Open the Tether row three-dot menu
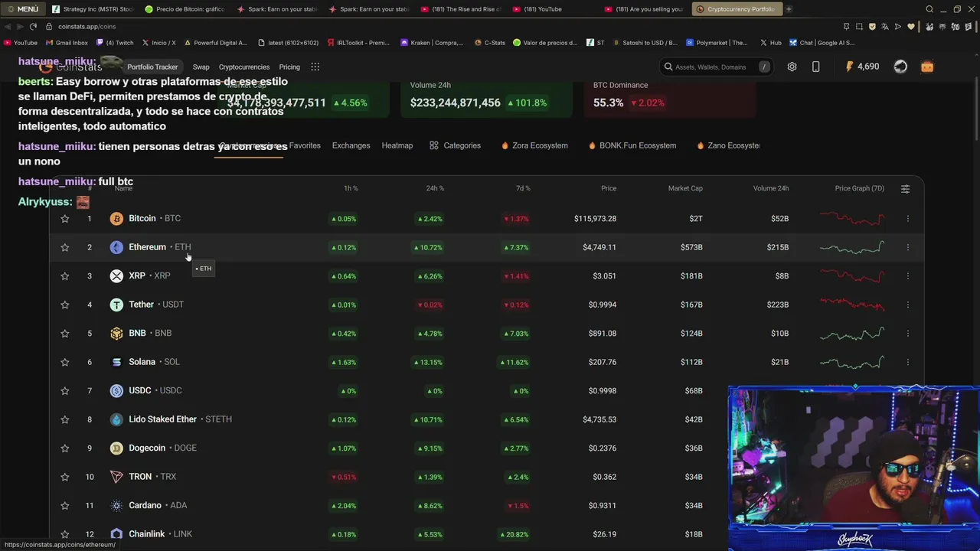980x551 pixels. 908,305
